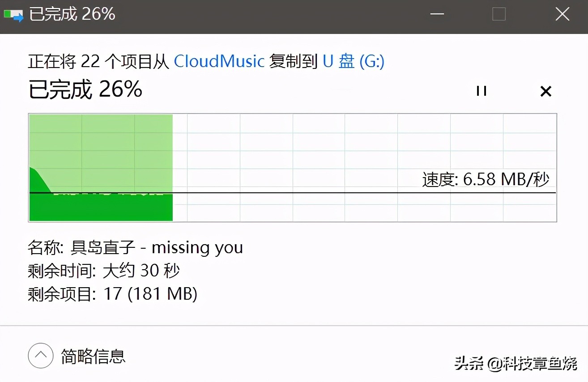The image size is (588, 382).
Task: Click the 已完成 26% heading
Action: 84,90
